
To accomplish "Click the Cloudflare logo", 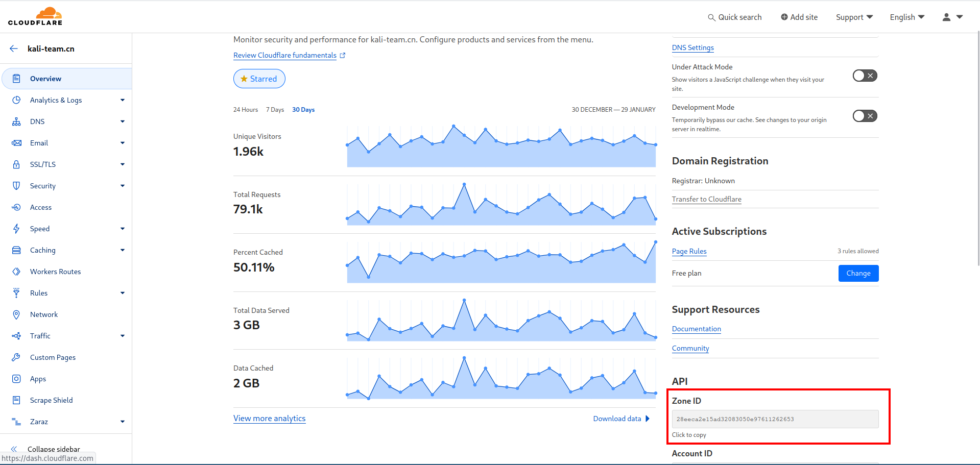I will click(x=35, y=16).
